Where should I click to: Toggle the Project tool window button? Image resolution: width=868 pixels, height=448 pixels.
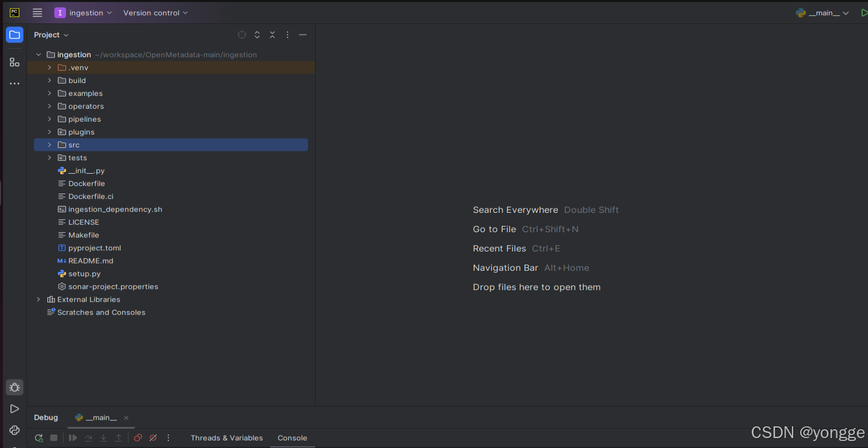(x=15, y=35)
